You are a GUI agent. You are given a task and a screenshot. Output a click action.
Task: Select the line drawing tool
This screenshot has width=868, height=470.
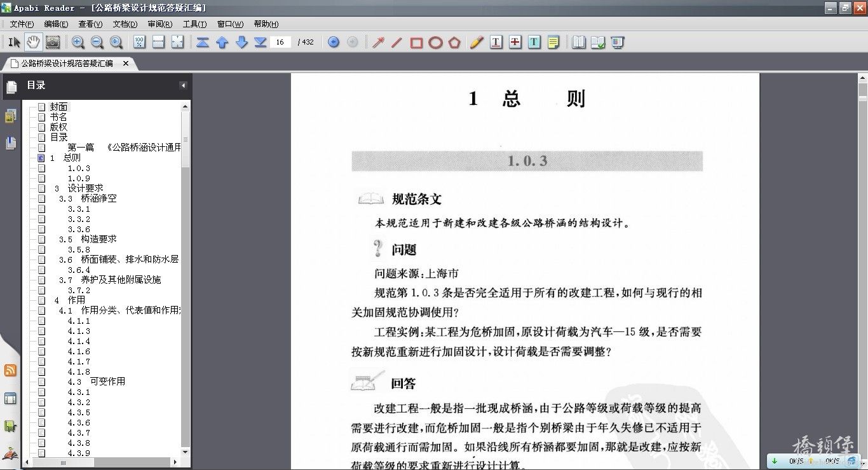click(x=397, y=42)
